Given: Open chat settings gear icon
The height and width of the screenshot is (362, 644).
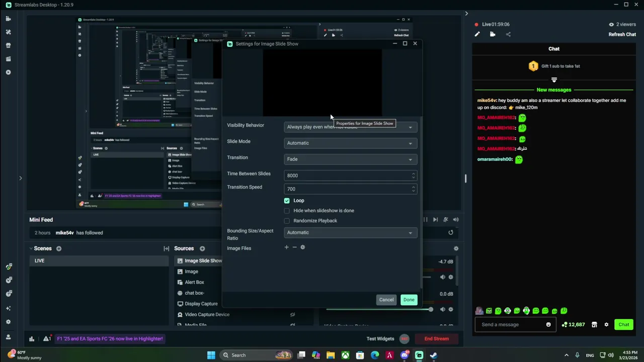Looking at the screenshot, I should tap(606, 325).
